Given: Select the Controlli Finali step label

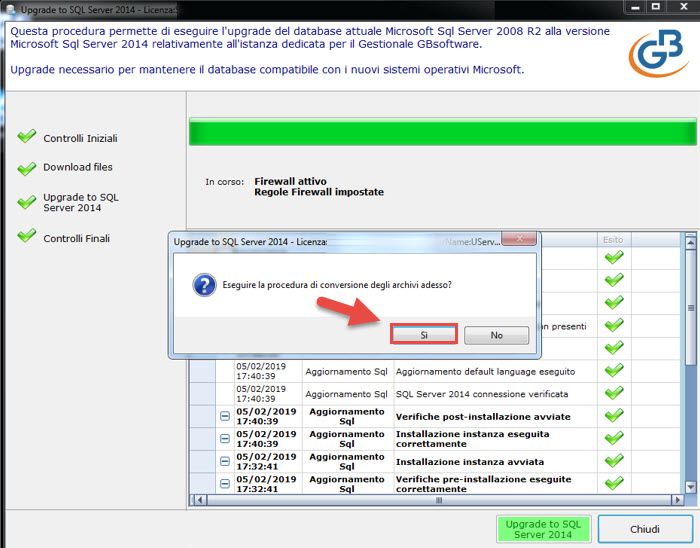Looking at the screenshot, I should [x=76, y=238].
